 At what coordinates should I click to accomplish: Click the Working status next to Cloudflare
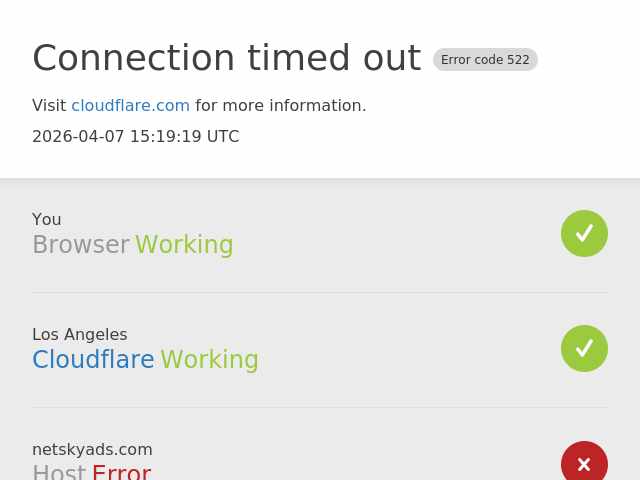[209, 360]
